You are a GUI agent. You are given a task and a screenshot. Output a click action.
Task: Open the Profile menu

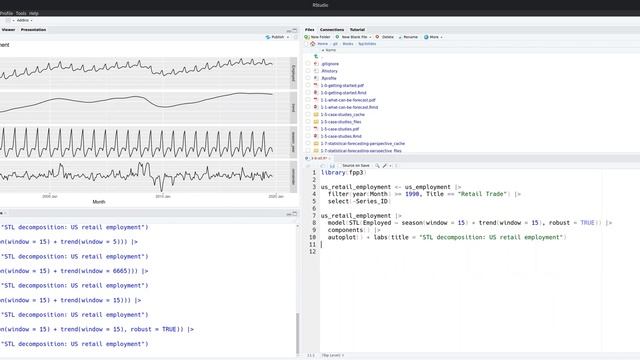(x=7, y=13)
